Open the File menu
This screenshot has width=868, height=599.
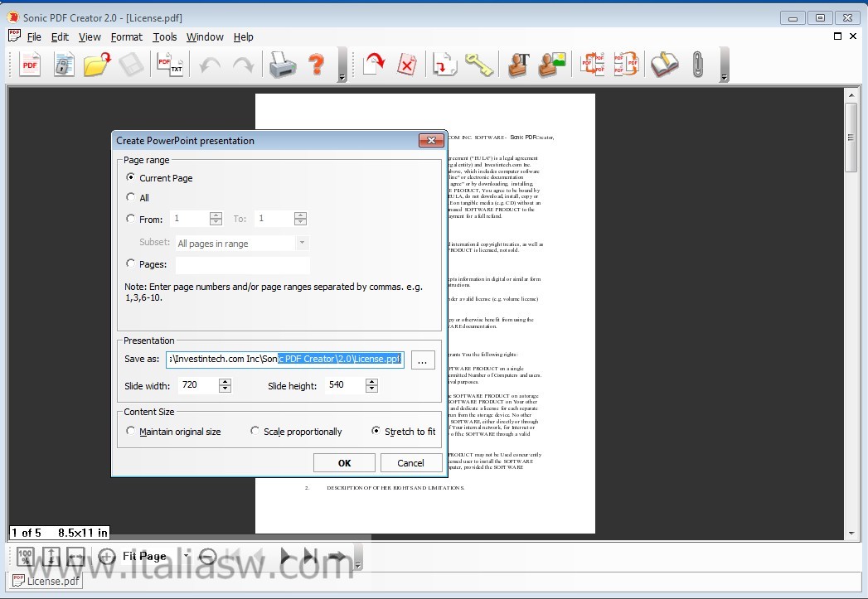(x=34, y=37)
